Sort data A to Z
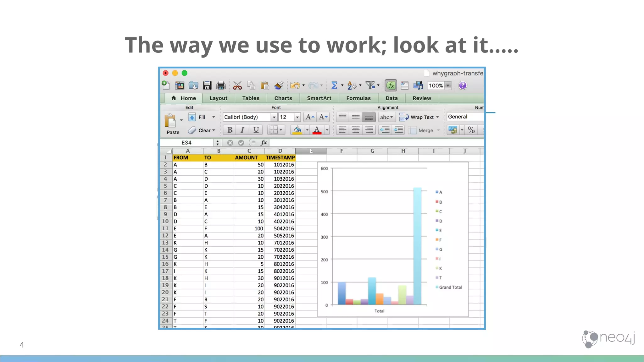 click(352, 85)
